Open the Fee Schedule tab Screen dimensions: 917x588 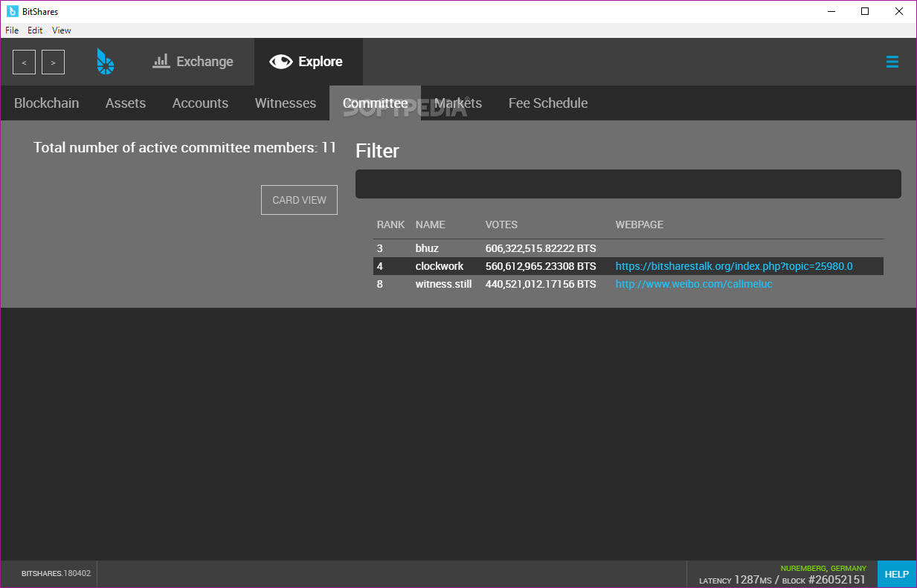tap(548, 103)
